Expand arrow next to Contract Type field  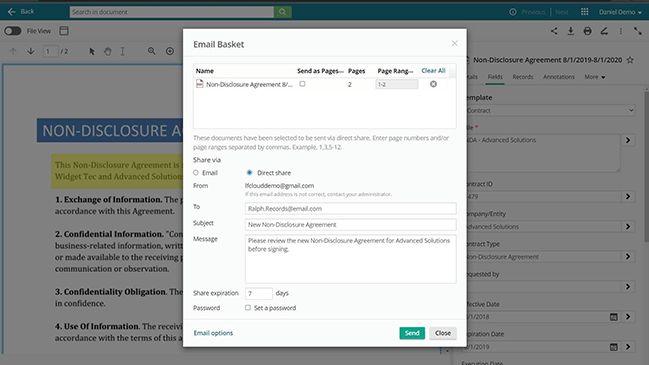[x=628, y=257]
